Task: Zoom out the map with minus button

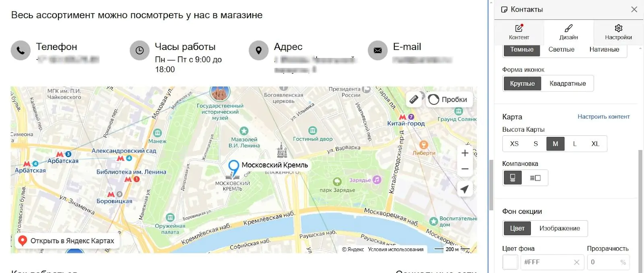Action: [465, 169]
